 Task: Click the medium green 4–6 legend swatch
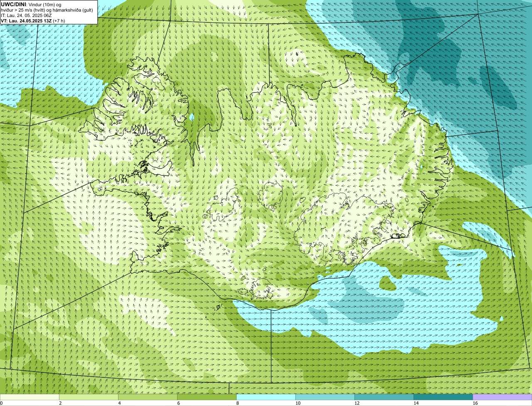[148, 397]
